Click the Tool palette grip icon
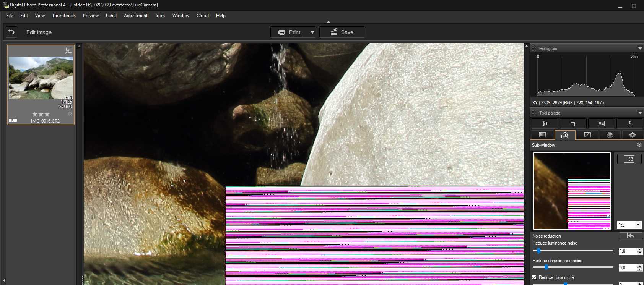The width and height of the screenshot is (644, 285). pos(534,113)
